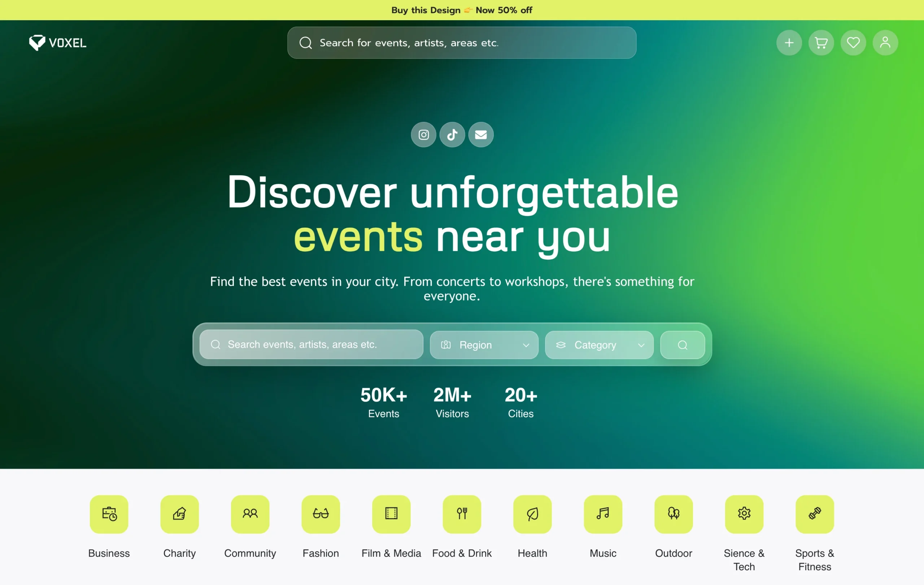Go to home via Voxel logo
This screenshot has width=924, height=585.
coord(57,43)
